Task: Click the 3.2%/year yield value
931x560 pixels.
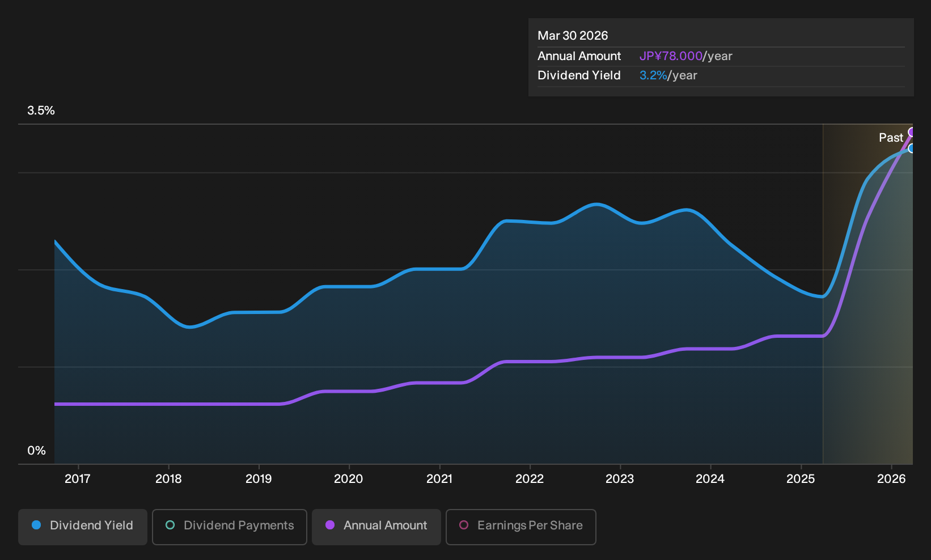Action: [668, 75]
